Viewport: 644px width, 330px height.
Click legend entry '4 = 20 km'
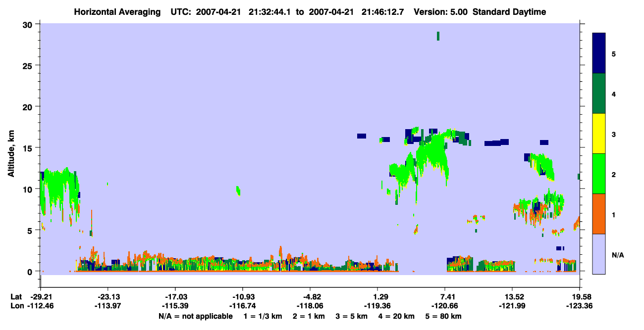pos(397,316)
